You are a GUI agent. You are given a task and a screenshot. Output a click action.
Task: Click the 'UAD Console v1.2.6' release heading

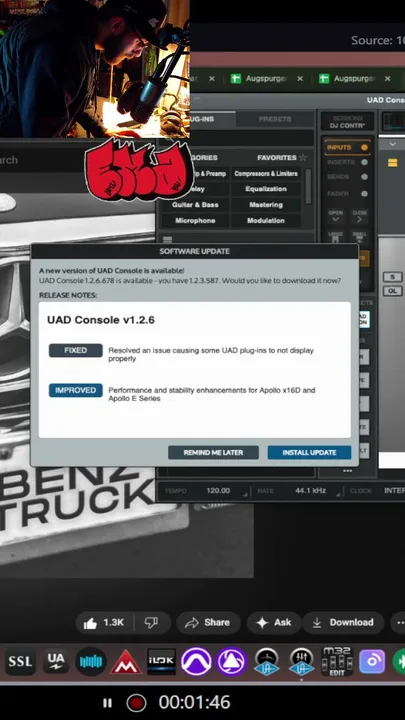[101, 320]
